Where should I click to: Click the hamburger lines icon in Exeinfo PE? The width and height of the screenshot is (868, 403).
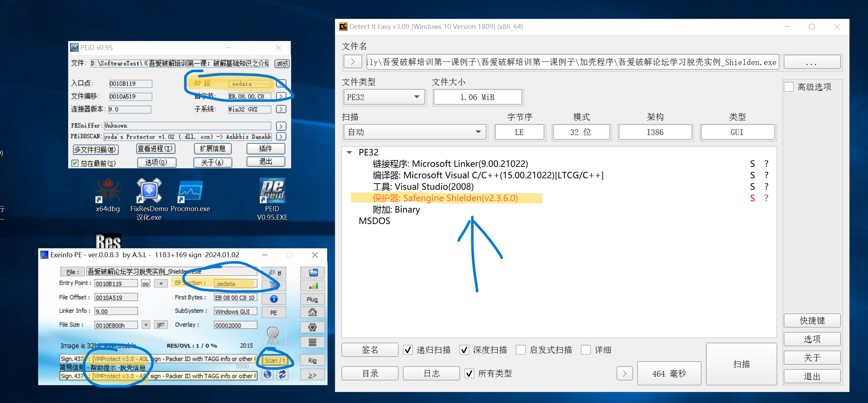313,342
